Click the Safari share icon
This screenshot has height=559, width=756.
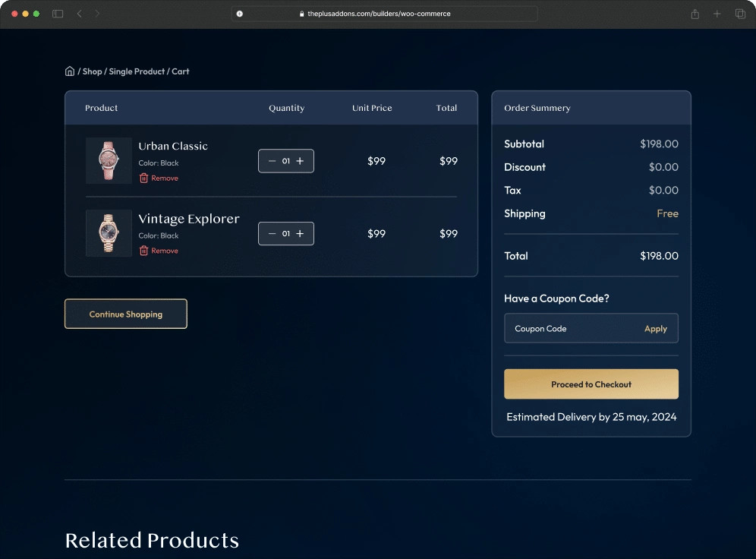coord(695,14)
